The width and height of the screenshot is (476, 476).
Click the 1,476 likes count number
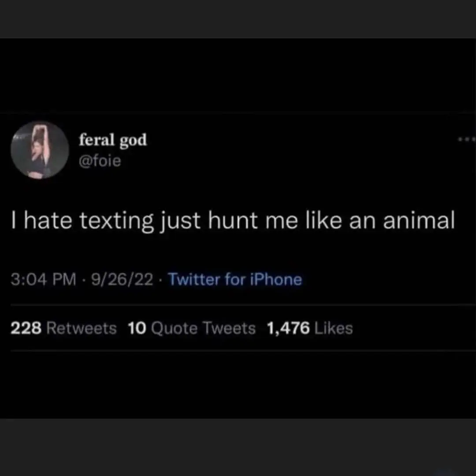[x=288, y=328]
